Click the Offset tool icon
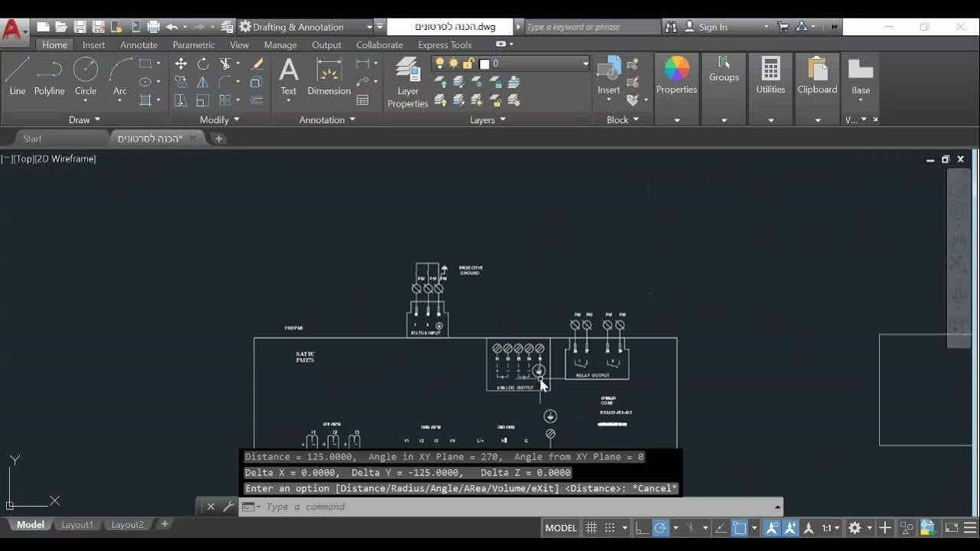Screen dimensions: 980x551 [257, 100]
